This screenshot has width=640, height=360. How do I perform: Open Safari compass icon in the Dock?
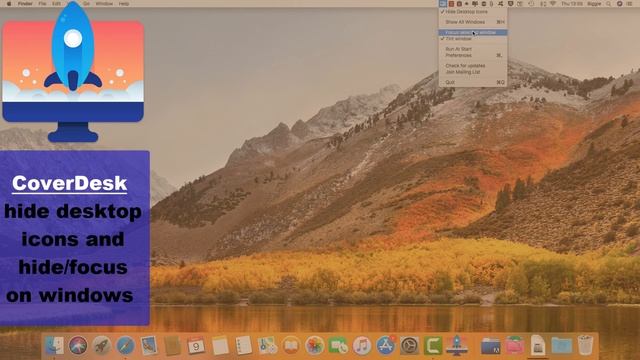tap(125, 345)
